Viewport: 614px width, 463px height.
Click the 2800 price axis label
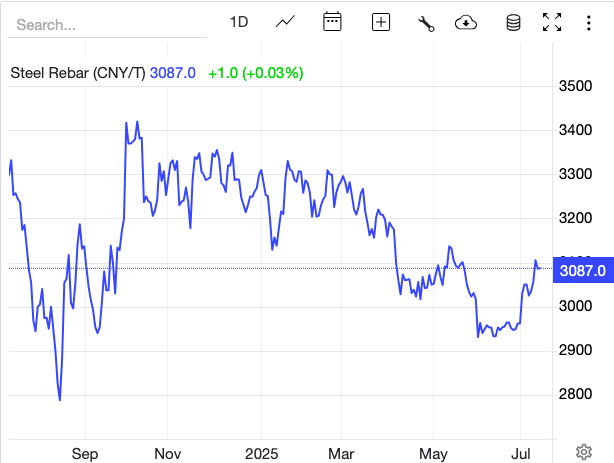(574, 394)
